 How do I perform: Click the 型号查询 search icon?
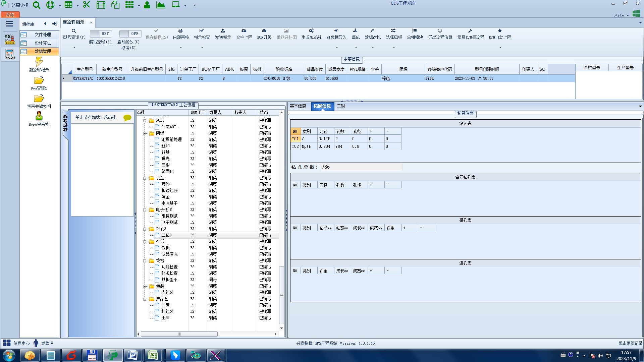pos(74,31)
